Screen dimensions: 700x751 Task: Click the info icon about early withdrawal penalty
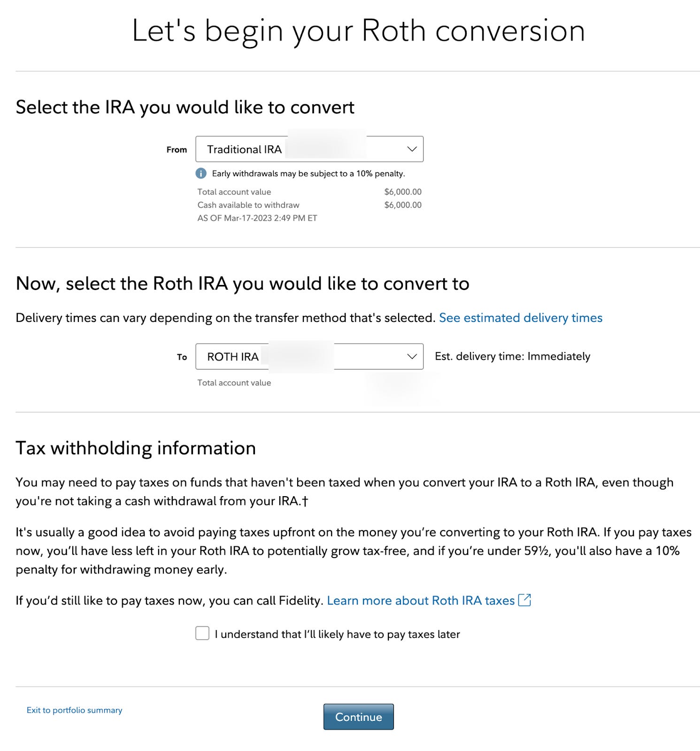(x=201, y=173)
